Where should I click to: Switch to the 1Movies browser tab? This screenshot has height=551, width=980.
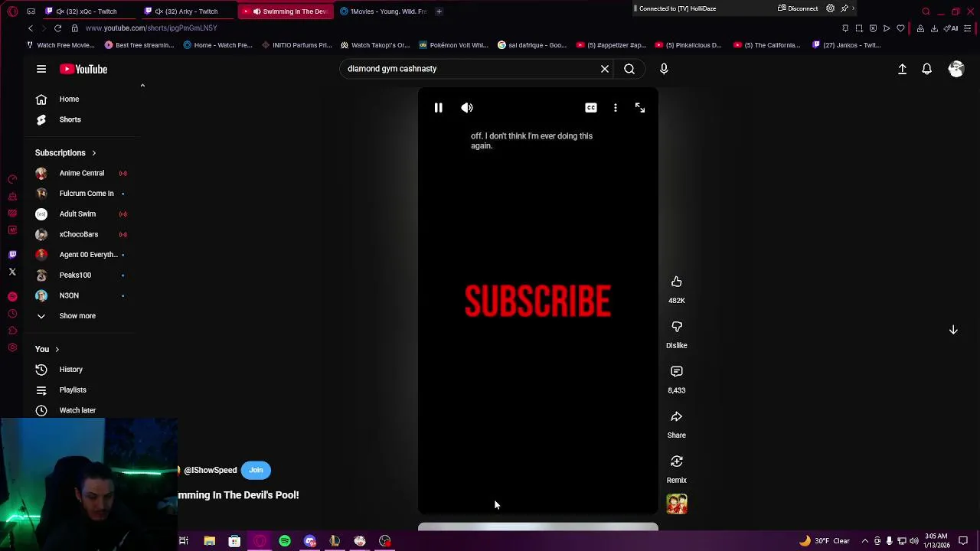[383, 11]
